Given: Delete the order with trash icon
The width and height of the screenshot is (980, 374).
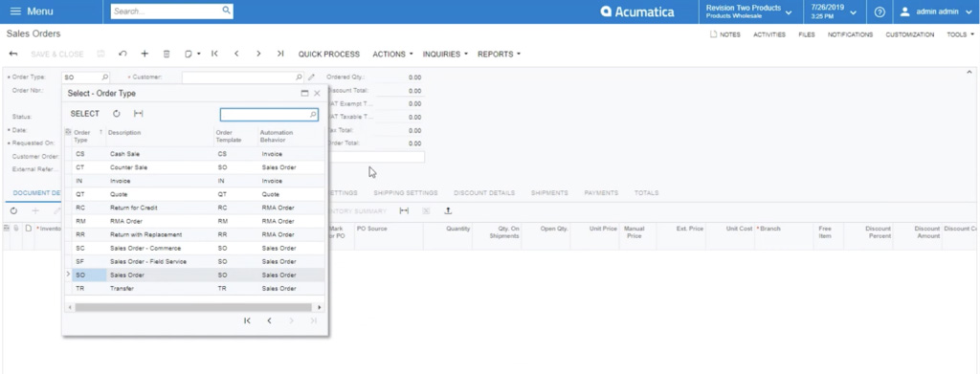Looking at the screenshot, I should coord(167,55).
